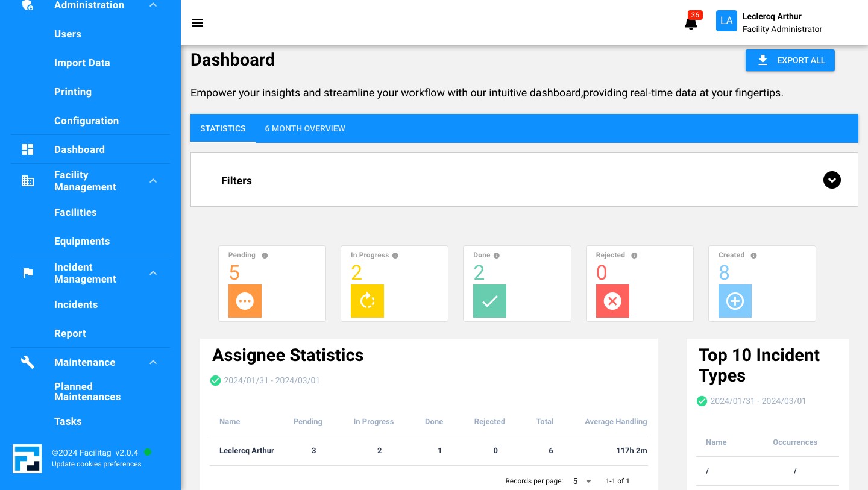Expand the Filters panel chevron
868x490 pixels.
pyautogui.click(x=832, y=180)
